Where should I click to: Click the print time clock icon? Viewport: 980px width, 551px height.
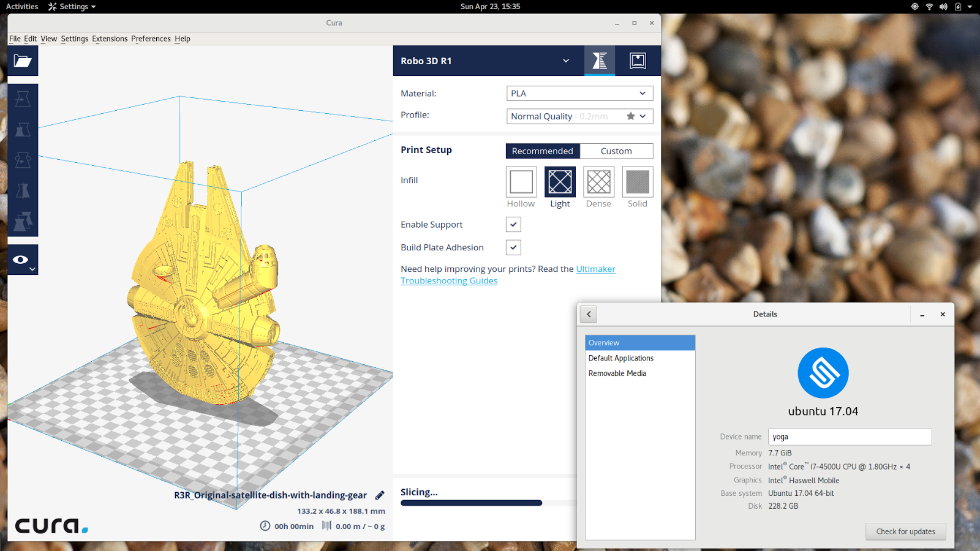265,526
